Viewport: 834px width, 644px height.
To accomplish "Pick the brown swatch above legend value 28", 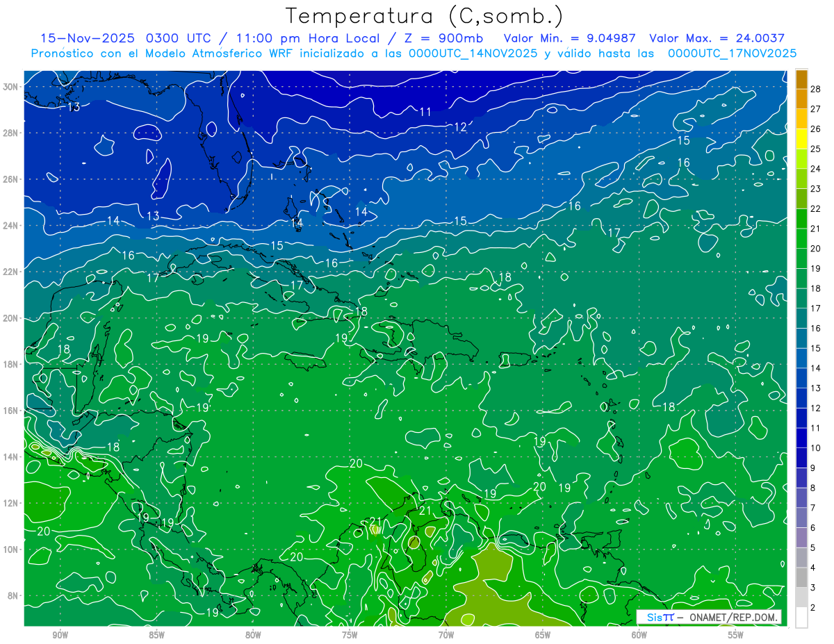I will coord(801,79).
